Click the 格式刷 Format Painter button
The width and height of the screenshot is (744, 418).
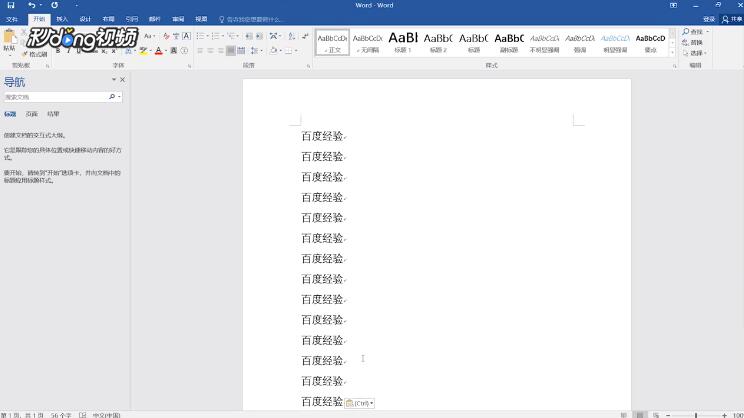tap(35, 55)
